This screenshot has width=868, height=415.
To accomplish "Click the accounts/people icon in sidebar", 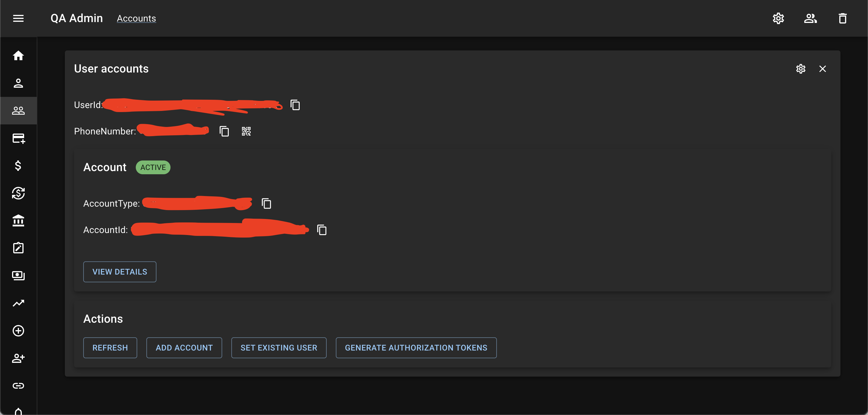I will (18, 110).
